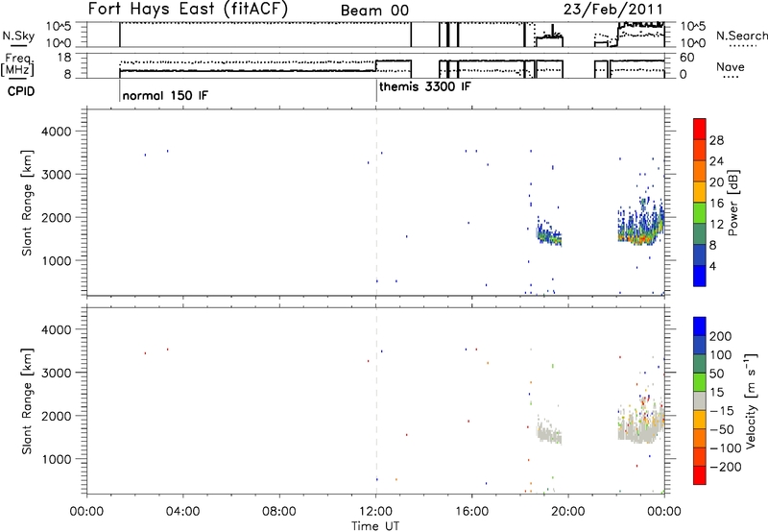Click the date "23/Feb/2011"
This screenshot has height=532, width=768.
(x=613, y=10)
